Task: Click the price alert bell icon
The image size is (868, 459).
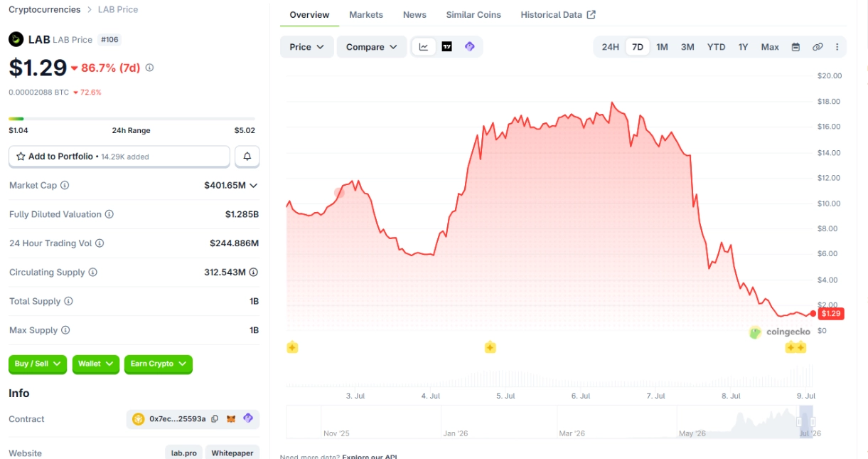Action: (x=247, y=157)
